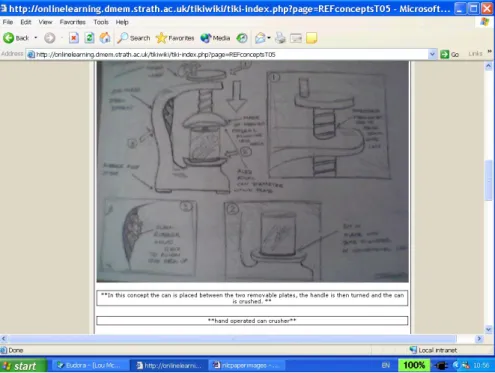Click the yellow note toolbar icon

click(x=311, y=38)
